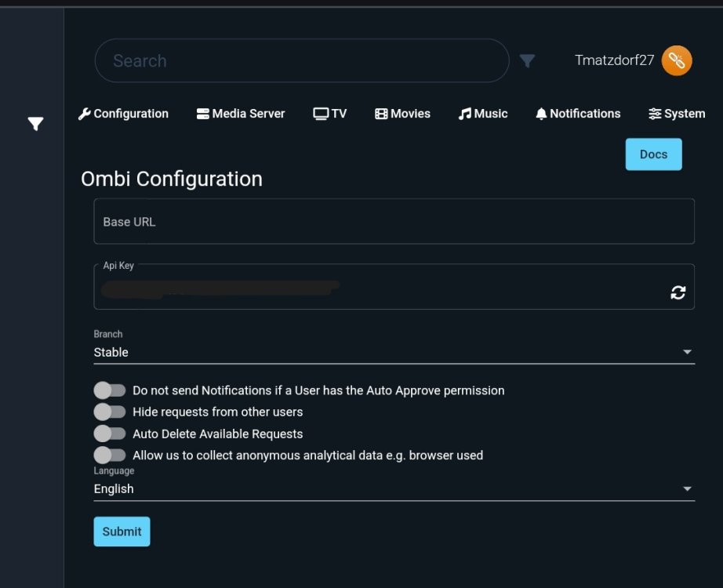Click the filter funnel icon in left sidebar

point(35,123)
